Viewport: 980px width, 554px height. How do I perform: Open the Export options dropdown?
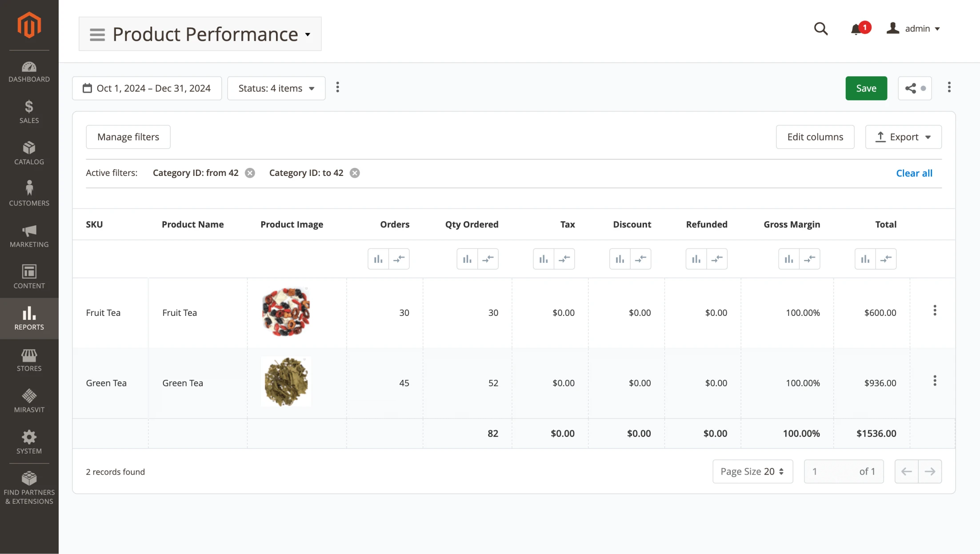903,137
